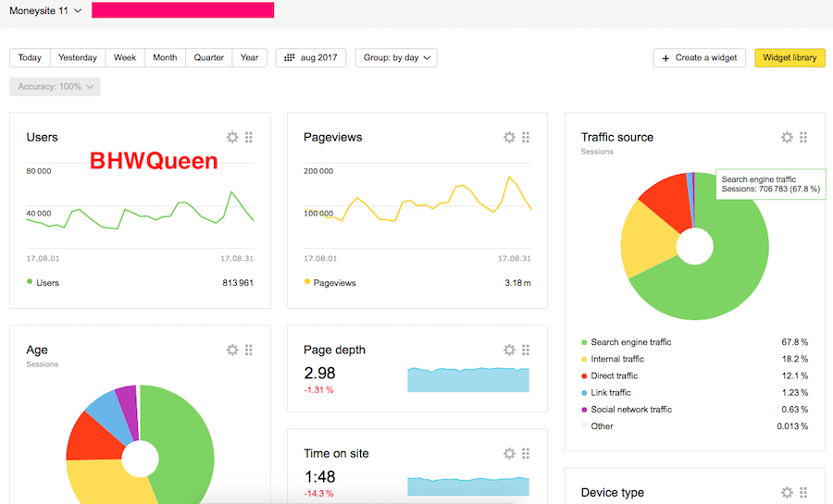Image resolution: width=833 pixels, height=504 pixels.
Task: Toggle Internal traffic legend item
Action: click(613, 359)
